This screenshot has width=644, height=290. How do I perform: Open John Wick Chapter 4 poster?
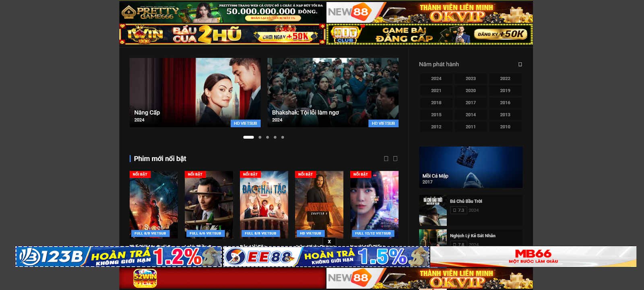point(319,205)
